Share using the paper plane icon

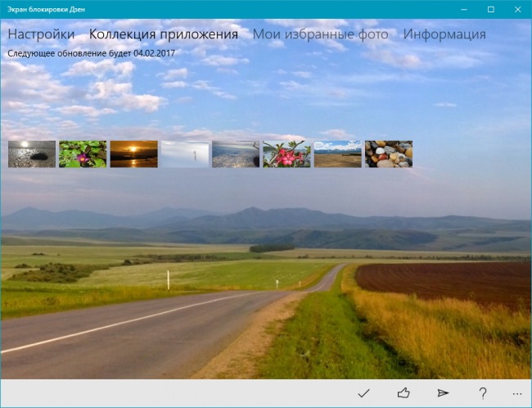point(443,393)
